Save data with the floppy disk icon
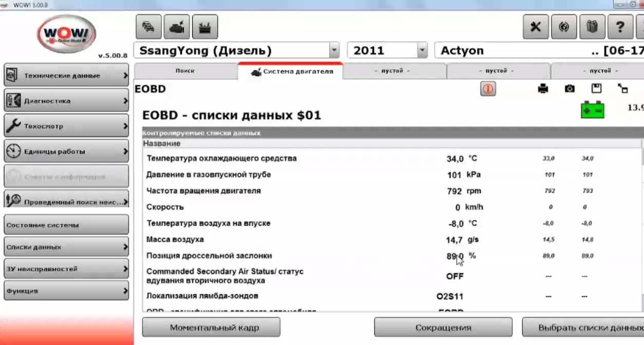Screen dimensions: 644x345 click(596, 88)
